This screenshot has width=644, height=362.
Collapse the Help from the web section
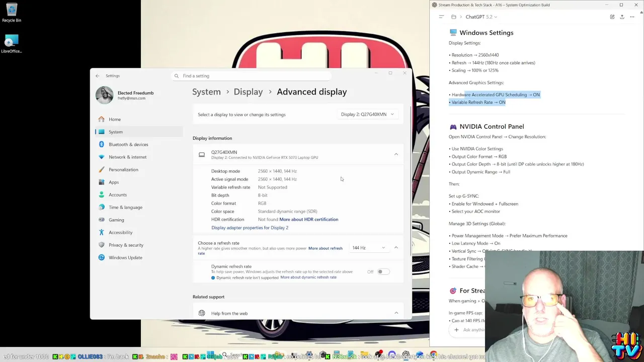pyautogui.click(x=396, y=313)
